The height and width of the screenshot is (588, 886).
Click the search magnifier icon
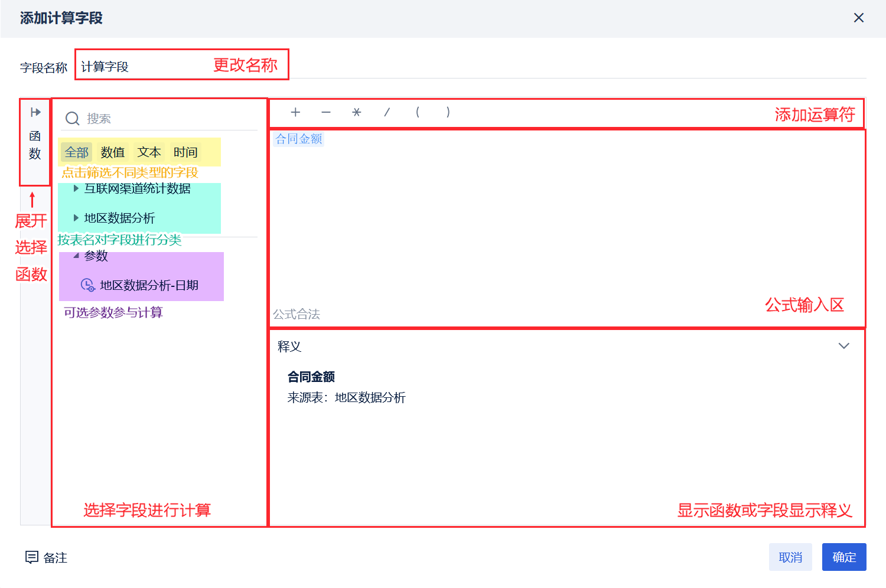[x=73, y=119]
